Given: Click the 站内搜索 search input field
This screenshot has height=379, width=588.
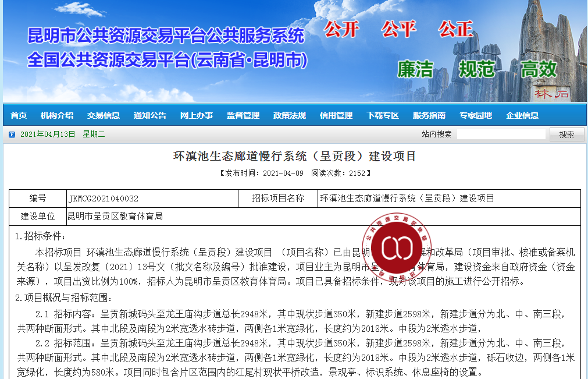Looking at the screenshot, I should click(x=501, y=134).
